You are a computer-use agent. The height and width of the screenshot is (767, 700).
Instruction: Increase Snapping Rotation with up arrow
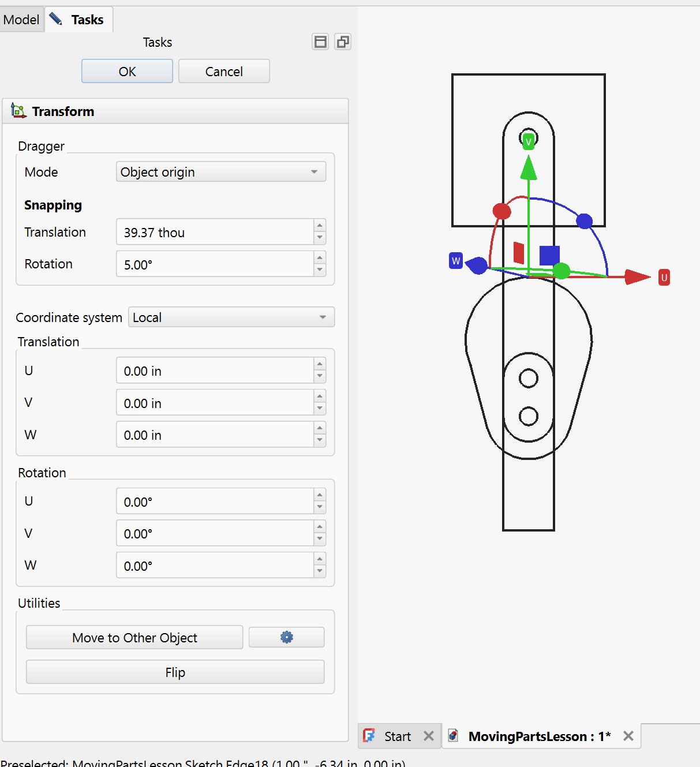pyautogui.click(x=320, y=258)
